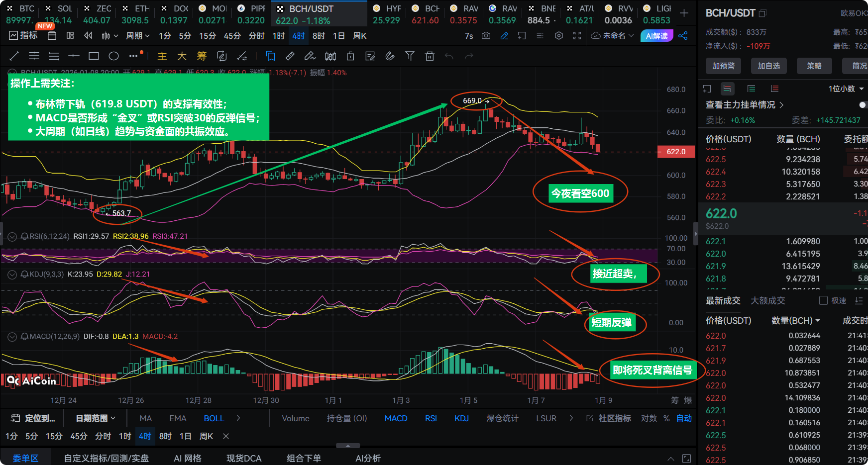
Task: Click the 622.0 current price label on axis
Action: [676, 152]
